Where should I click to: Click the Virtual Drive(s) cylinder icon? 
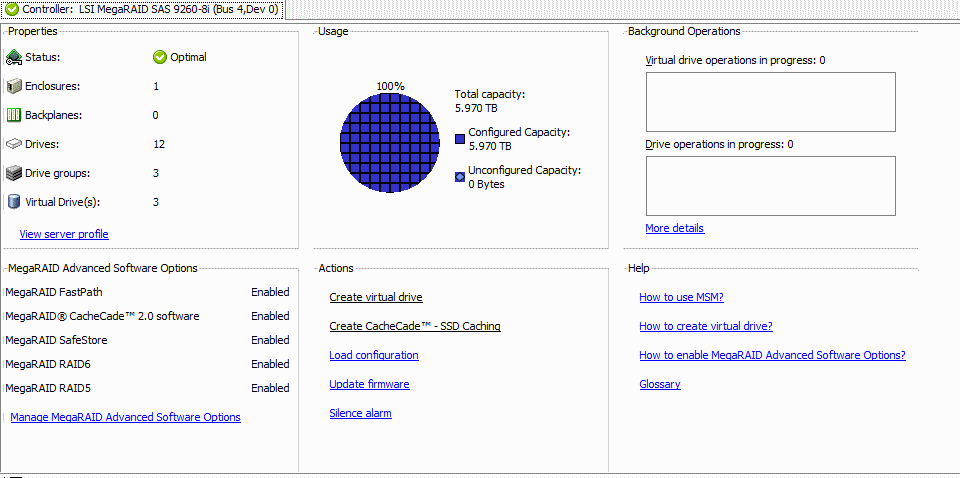point(14,202)
